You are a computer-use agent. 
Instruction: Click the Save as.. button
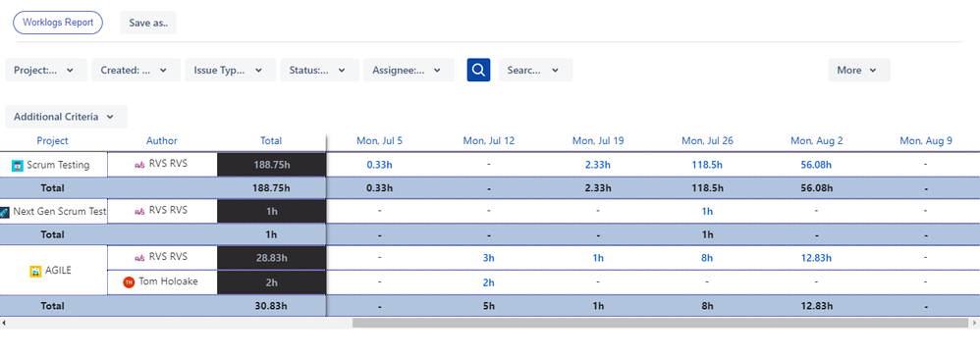point(148,23)
